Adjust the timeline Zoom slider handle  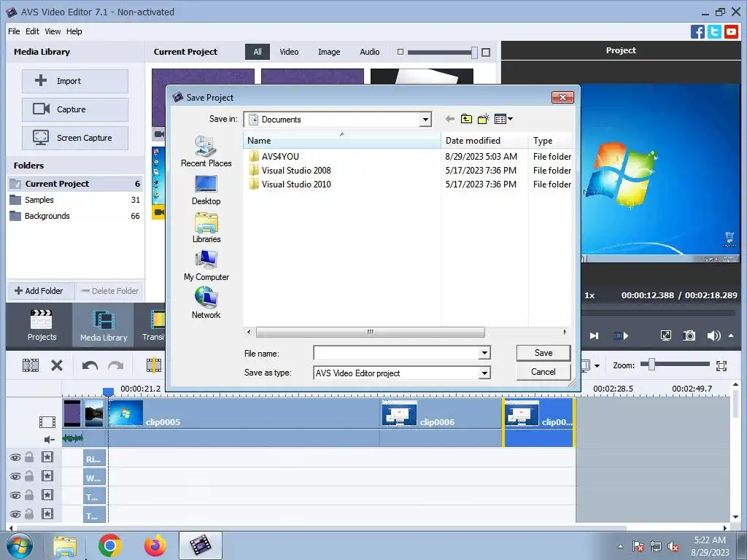651,365
